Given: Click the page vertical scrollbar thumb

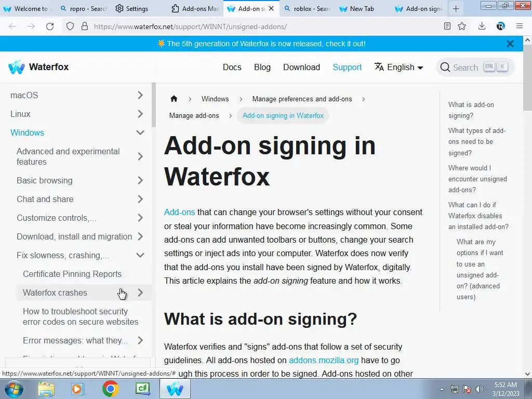Looking at the screenshot, I should point(527,78).
